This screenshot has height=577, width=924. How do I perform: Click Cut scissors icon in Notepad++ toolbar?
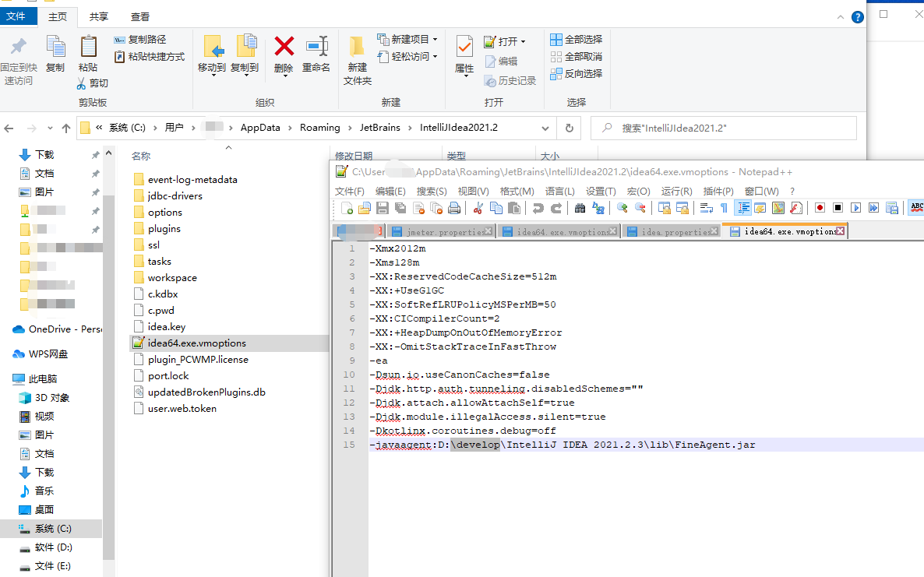tap(478, 208)
